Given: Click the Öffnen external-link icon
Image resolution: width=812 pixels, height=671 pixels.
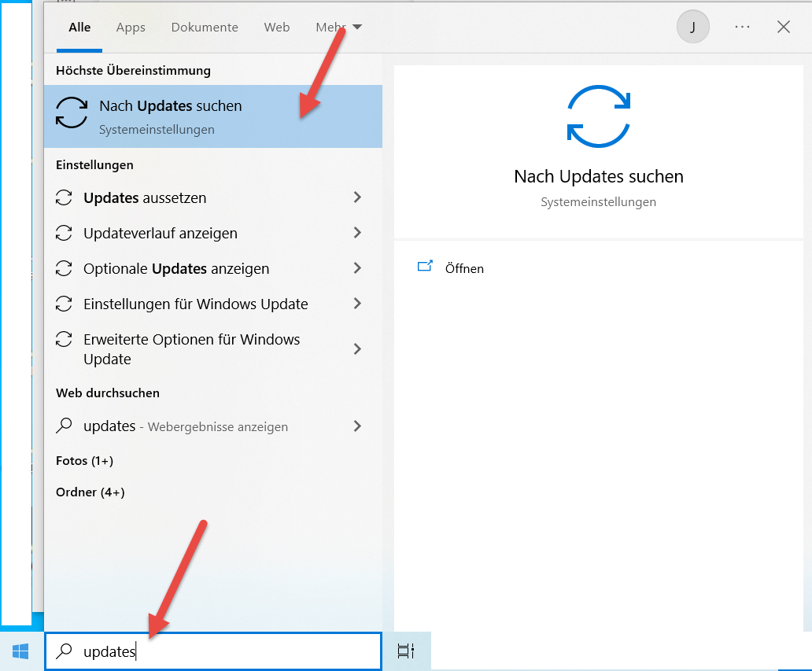Looking at the screenshot, I should click(x=425, y=267).
